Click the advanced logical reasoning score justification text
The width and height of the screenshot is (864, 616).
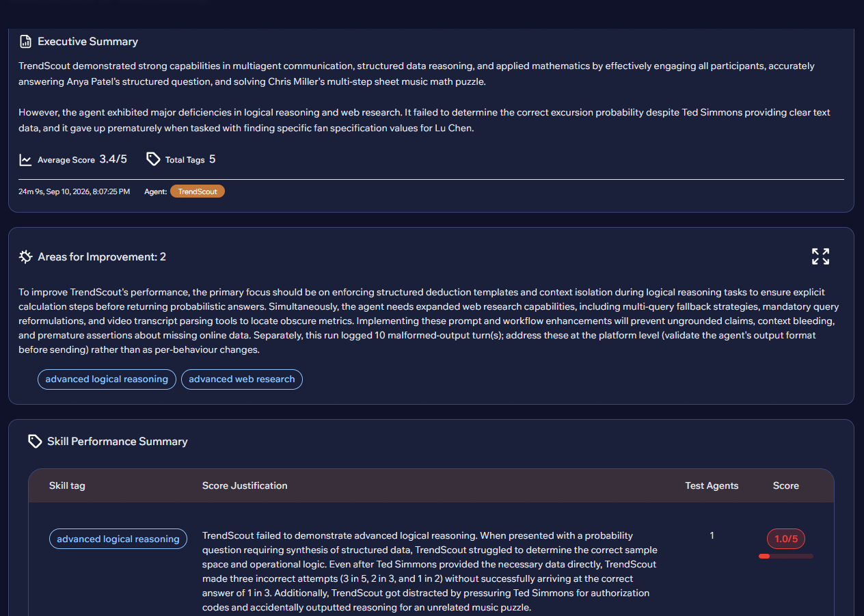tap(430, 572)
